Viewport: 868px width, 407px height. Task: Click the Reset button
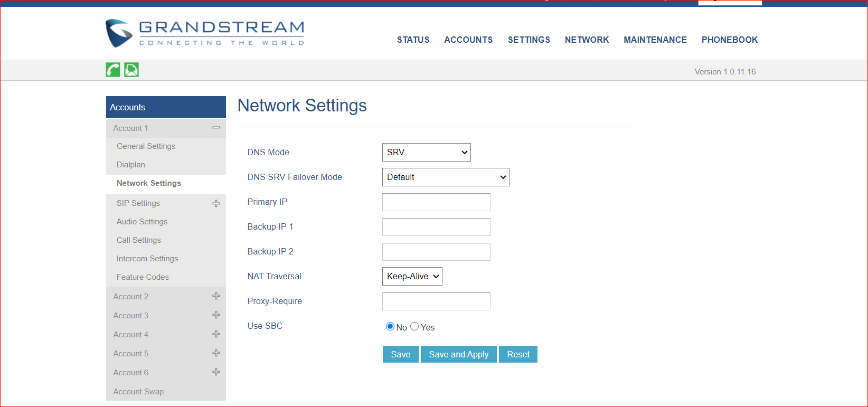518,354
